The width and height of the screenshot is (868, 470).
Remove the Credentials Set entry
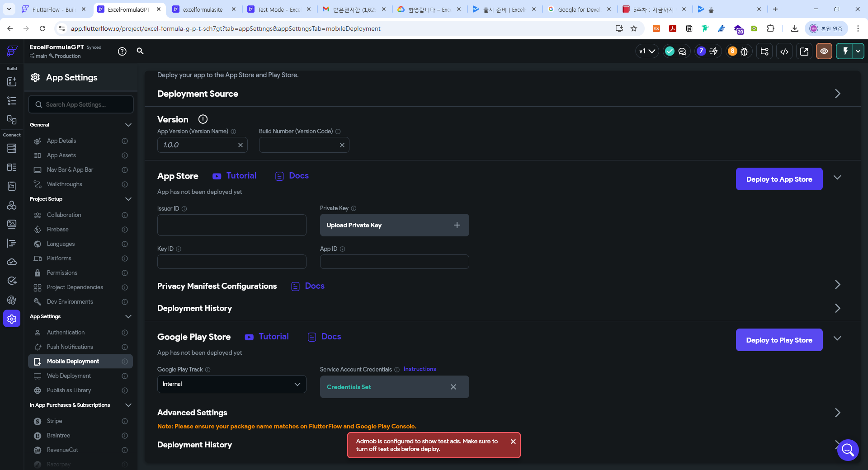coord(453,387)
